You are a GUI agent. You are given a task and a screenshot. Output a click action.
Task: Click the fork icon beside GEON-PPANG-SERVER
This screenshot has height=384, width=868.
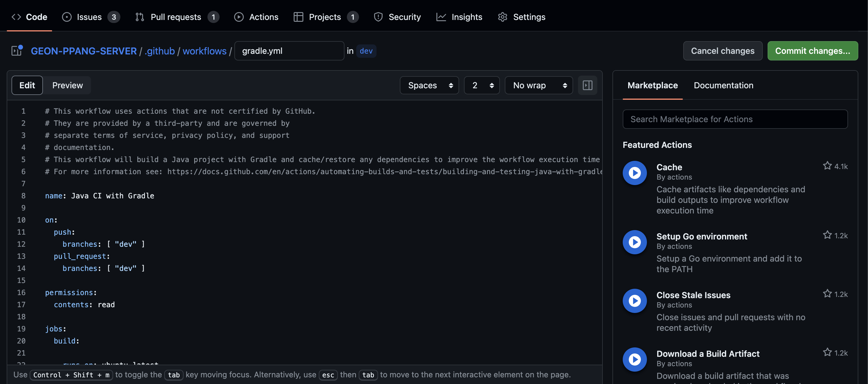(x=16, y=50)
